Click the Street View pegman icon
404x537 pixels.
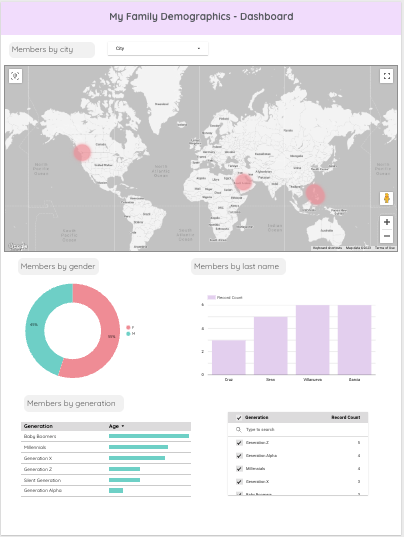point(387,198)
